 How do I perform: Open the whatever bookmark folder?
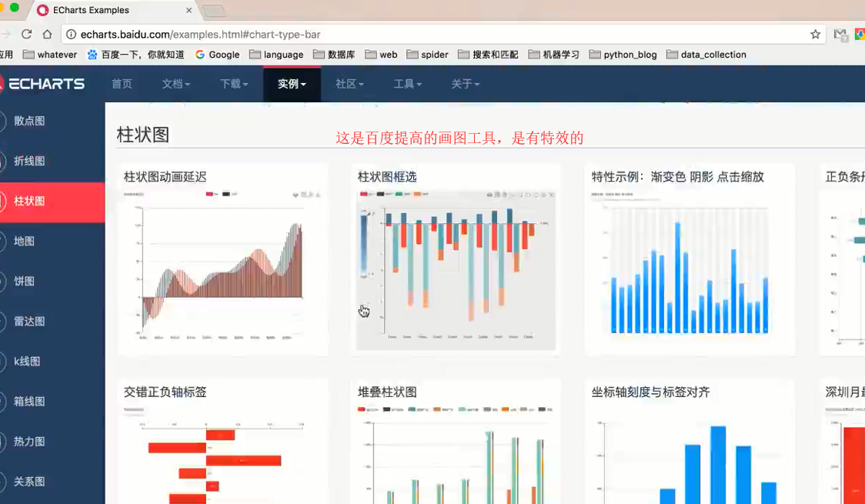(x=50, y=55)
